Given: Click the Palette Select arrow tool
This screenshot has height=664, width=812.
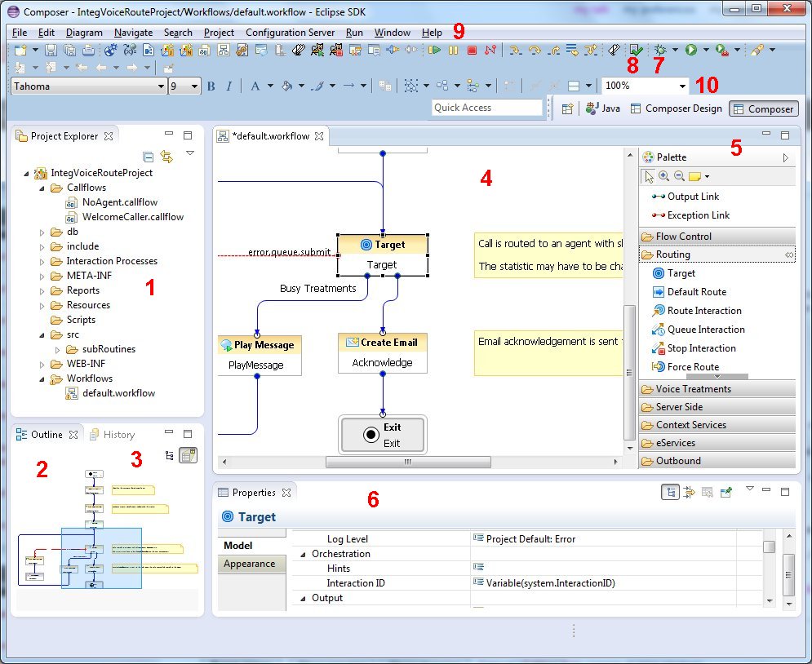Looking at the screenshot, I should pyautogui.click(x=648, y=176).
